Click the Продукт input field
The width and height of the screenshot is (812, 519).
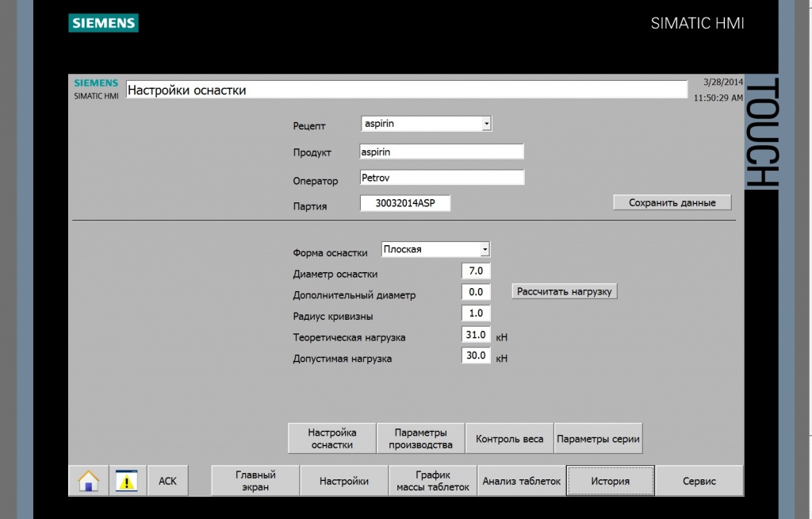coord(441,152)
